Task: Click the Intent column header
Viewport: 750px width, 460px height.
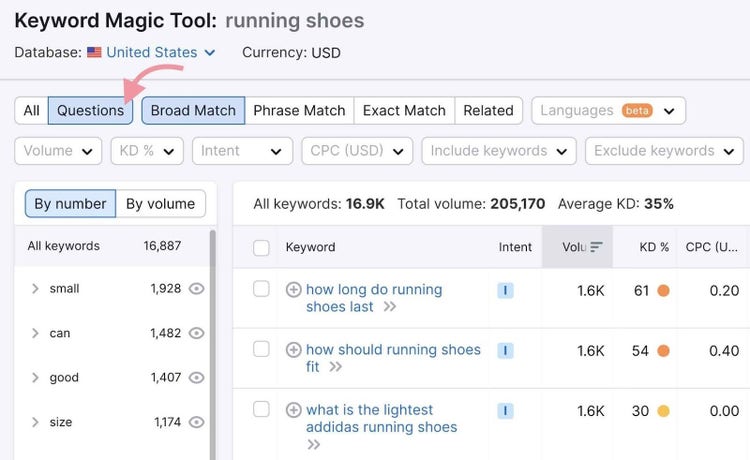Action: pyautogui.click(x=515, y=247)
